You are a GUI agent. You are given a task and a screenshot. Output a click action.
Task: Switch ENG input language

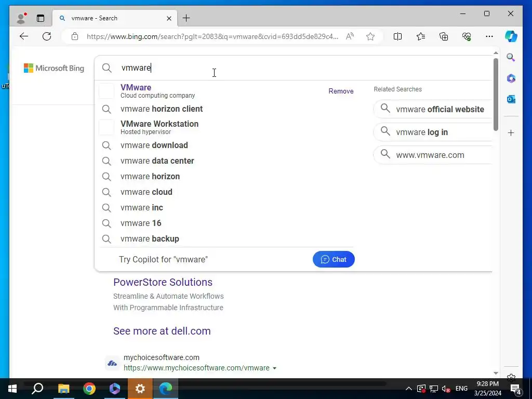click(461, 389)
